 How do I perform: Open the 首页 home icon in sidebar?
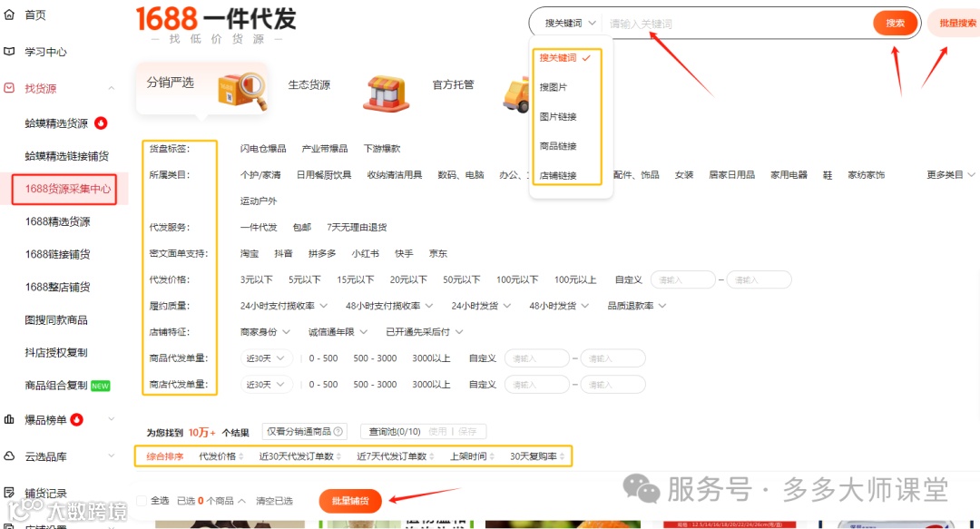(x=9, y=15)
